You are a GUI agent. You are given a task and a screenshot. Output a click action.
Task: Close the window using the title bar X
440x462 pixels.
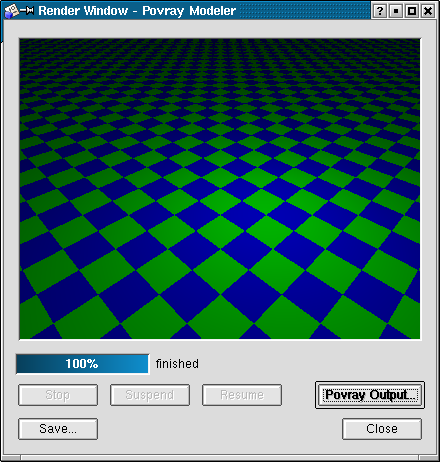click(x=428, y=11)
